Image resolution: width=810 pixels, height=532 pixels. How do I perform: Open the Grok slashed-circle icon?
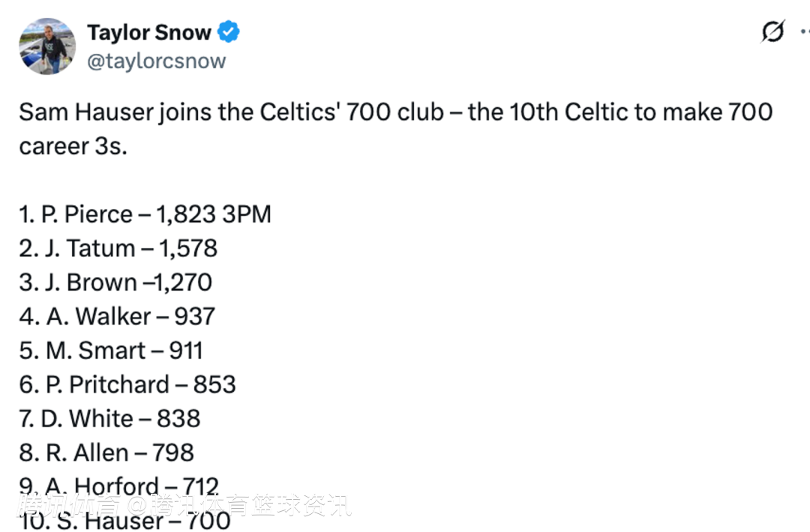772,32
